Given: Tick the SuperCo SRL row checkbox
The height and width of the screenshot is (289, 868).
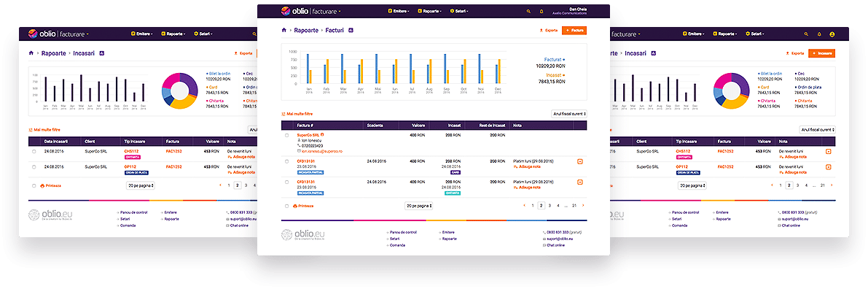Looking at the screenshot, I should point(286,135).
